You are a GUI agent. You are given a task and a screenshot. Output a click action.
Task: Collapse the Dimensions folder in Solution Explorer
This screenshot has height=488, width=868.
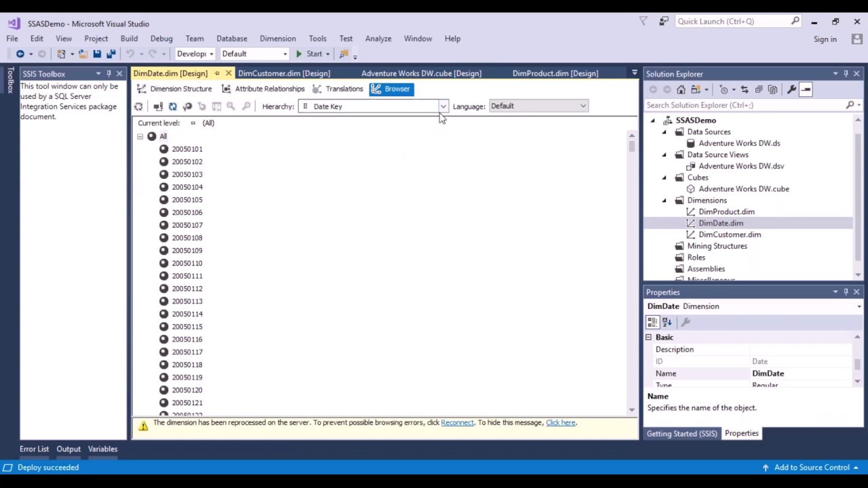(664, 201)
